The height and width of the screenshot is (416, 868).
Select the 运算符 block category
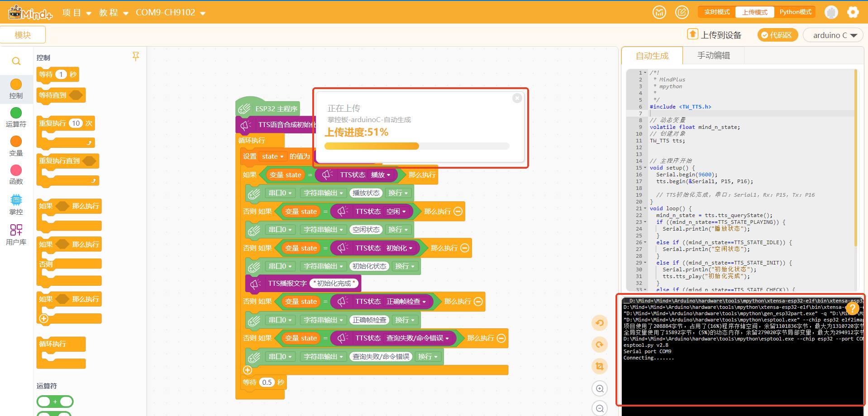pyautogui.click(x=16, y=117)
